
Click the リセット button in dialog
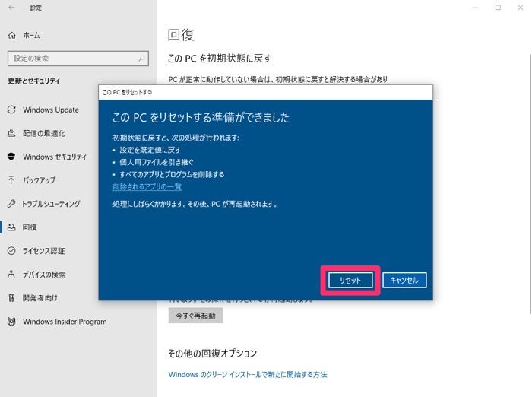350,280
